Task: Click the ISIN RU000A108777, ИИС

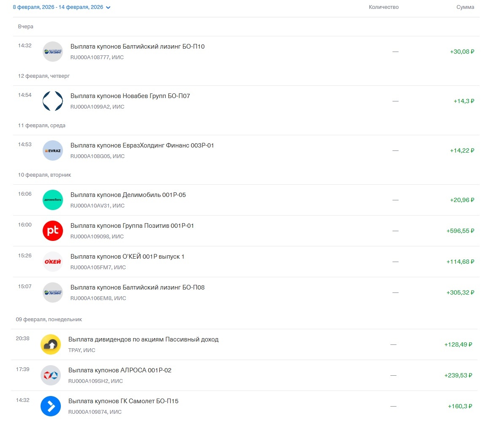Action: (x=97, y=57)
